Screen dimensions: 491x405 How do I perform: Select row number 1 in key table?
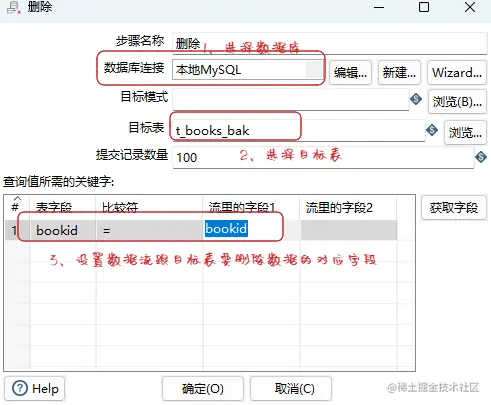[14, 230]
